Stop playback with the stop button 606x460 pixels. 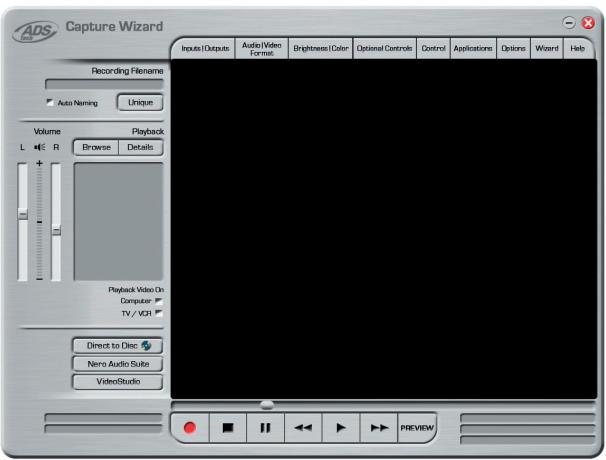(x=228, y=428)
